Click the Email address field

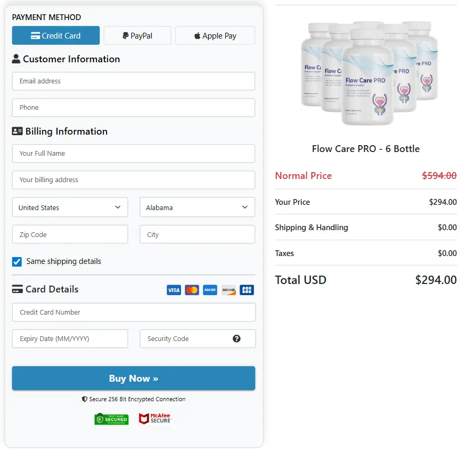click(x=133, y=81)
